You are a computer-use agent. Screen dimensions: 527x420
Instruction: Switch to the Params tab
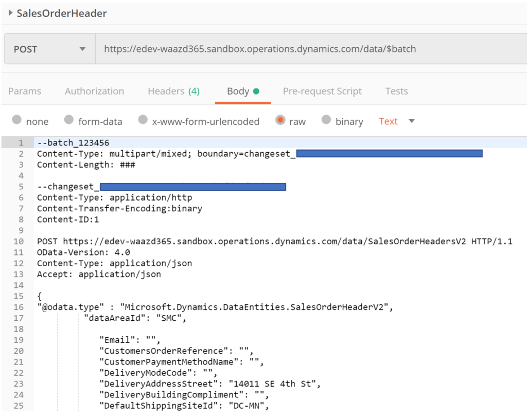[x=25, y=92]
